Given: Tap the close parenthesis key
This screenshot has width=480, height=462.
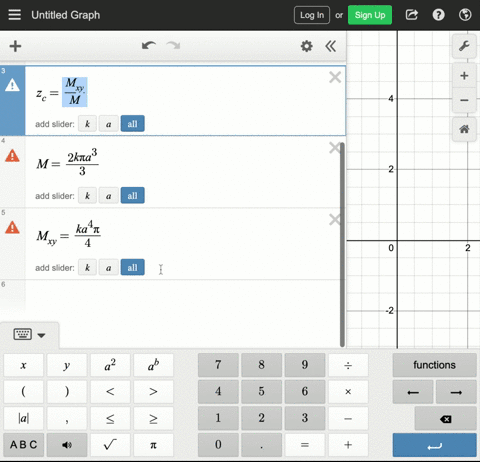Looking at the screenshot, I should coord(67,392).
